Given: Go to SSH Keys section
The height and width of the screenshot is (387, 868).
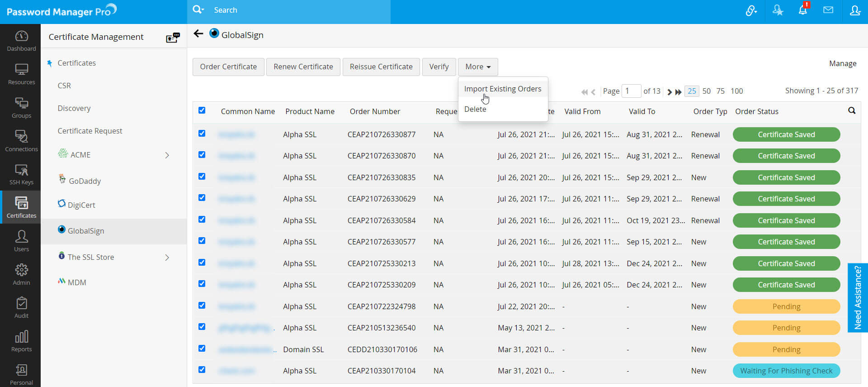Looking at the screenshot, I should pyautogui.click(x=21, y=174).
